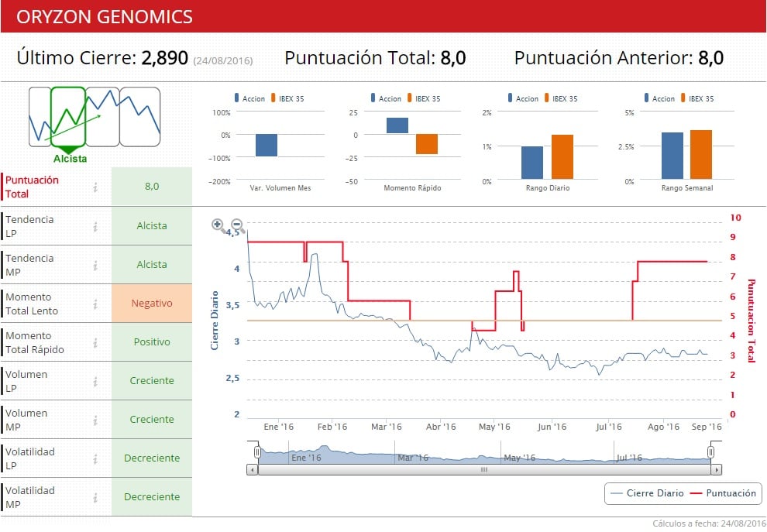
Task: Toggle Puntuación line in main legend
Action: click(723, 493)
